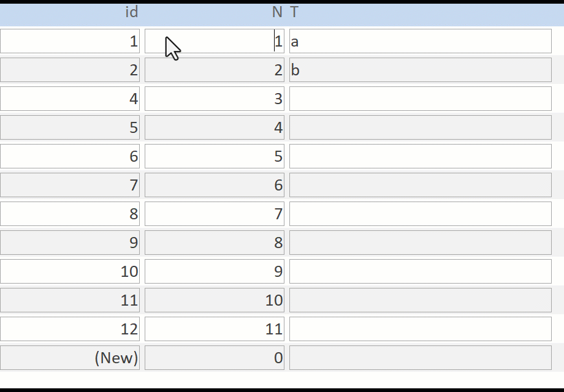Image resolution: width=564 pixels, height=392 pixels.
Task: Click the T field containing 'a'
Action: (x=420, y=41)
